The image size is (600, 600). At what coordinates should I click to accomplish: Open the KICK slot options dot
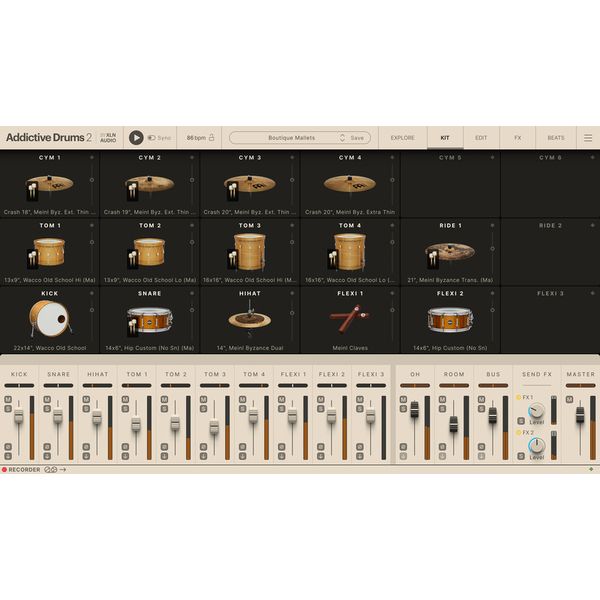(x=92, y=293)
